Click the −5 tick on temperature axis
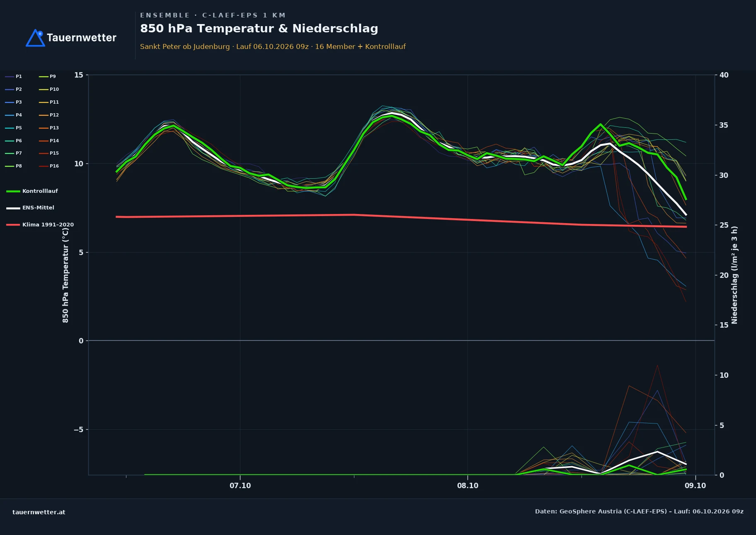This screenshot has width=756, height=535. tap(78, 430)
